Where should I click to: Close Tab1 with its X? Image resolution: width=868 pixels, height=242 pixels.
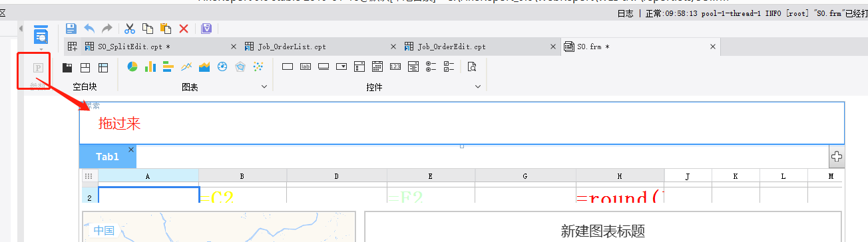point(130,150)
